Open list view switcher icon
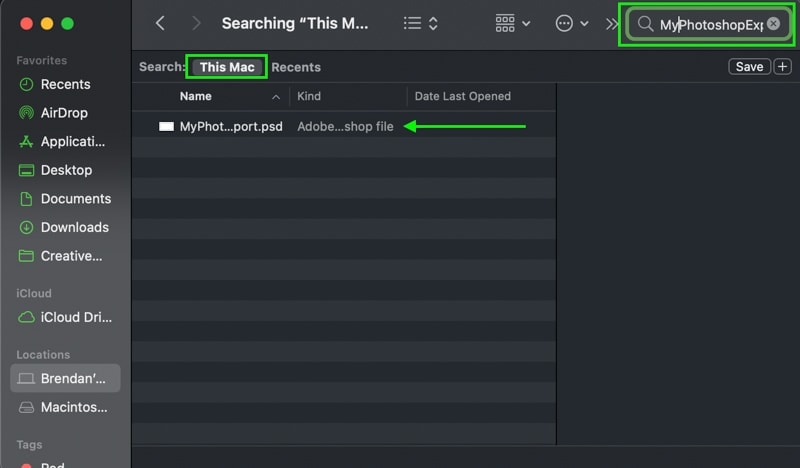Screen dimensions: 800x468 pyautogui.click(x=420, y=23)
